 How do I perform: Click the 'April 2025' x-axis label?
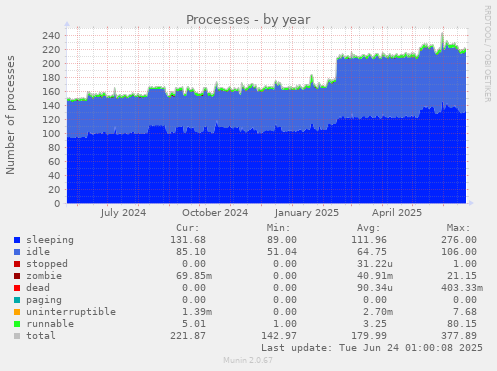coord(397,213)
